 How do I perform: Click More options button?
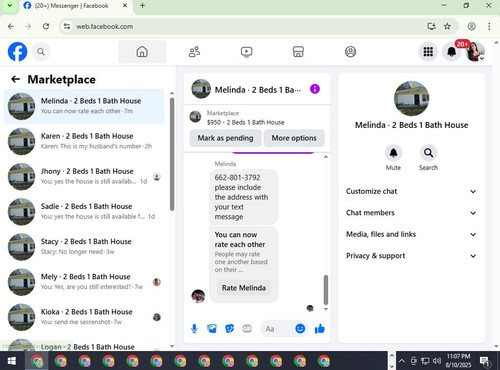pyautogui.click(x=294, y=138)
